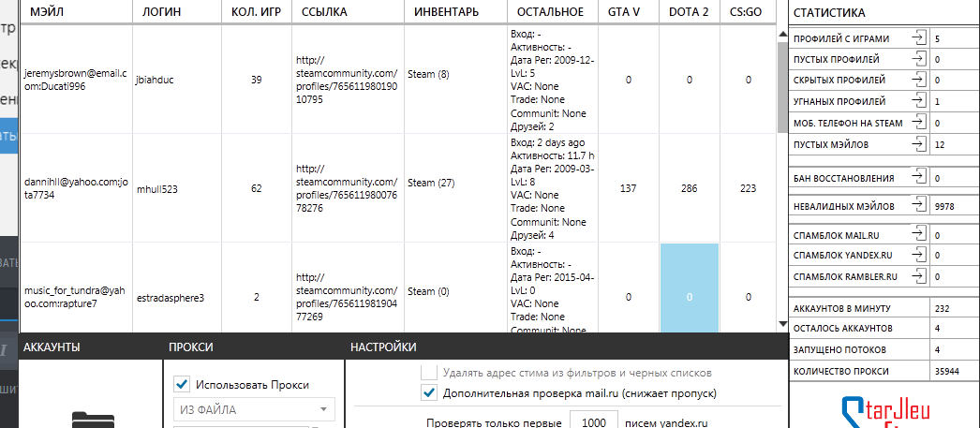Click the БАН ВОССТАНОВЛЕНИЯ export arrow

click(x=917, y=177)
